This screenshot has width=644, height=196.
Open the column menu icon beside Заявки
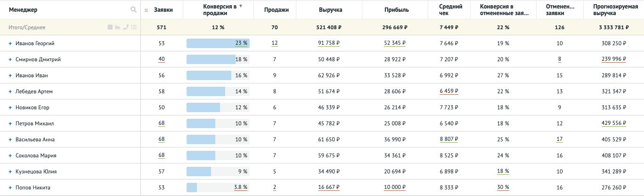click(147, 10)
